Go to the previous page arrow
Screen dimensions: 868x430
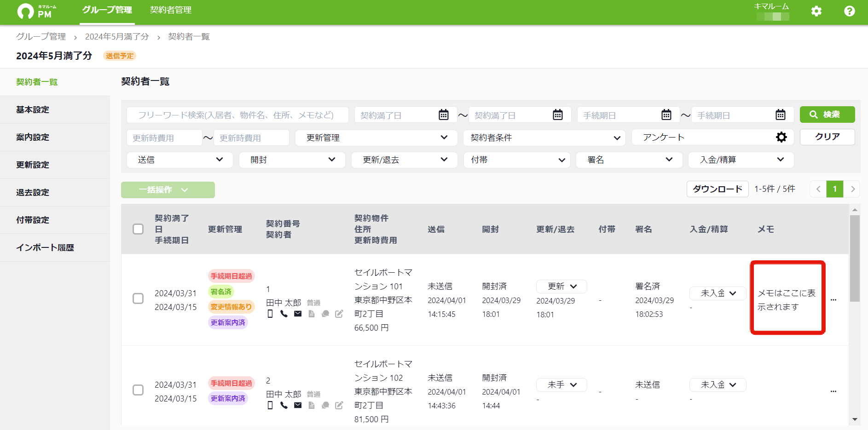coord(818,189)
